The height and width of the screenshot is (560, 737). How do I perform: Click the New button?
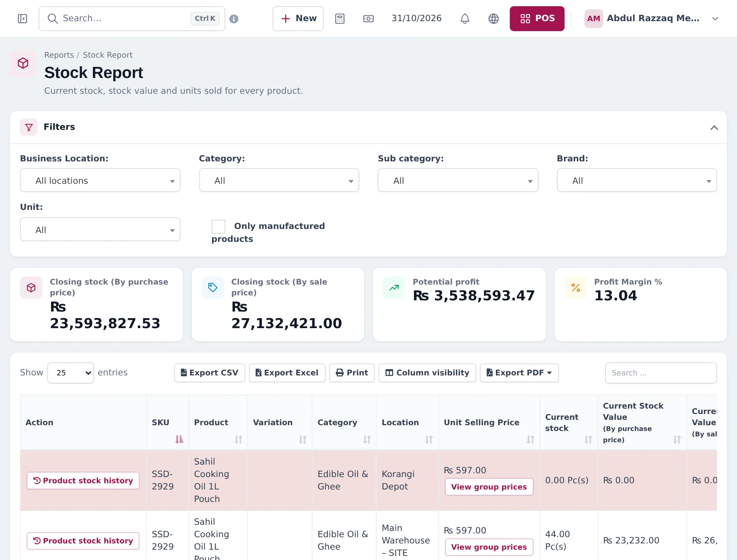point(298,19)
